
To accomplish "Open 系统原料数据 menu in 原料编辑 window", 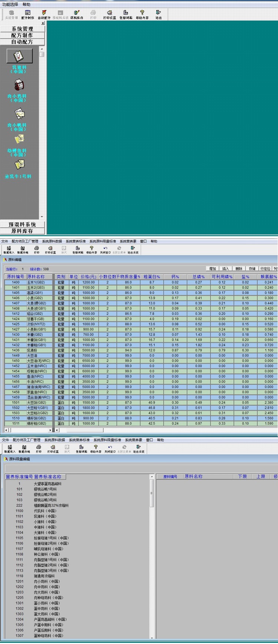I will pos(52,241).
